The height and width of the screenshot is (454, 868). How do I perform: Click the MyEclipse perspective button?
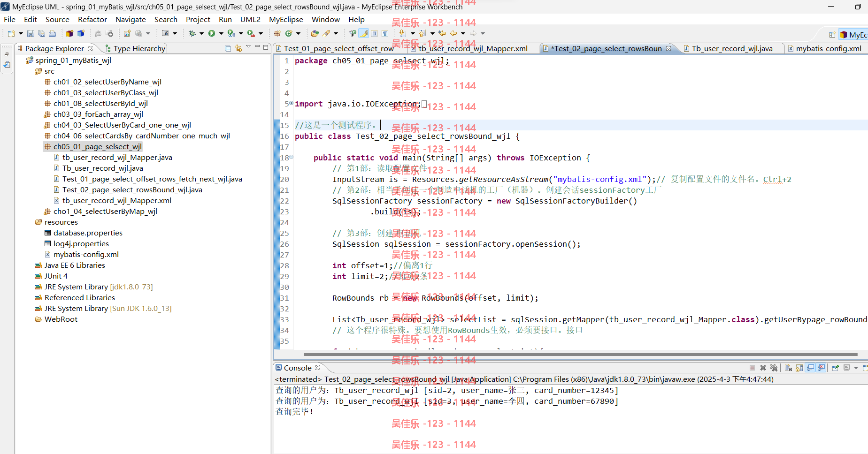pos(853,35)
